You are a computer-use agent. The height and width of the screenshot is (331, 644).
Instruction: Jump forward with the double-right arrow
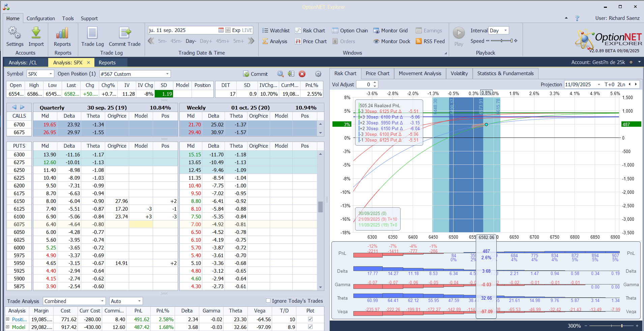[x=251, y=41]
